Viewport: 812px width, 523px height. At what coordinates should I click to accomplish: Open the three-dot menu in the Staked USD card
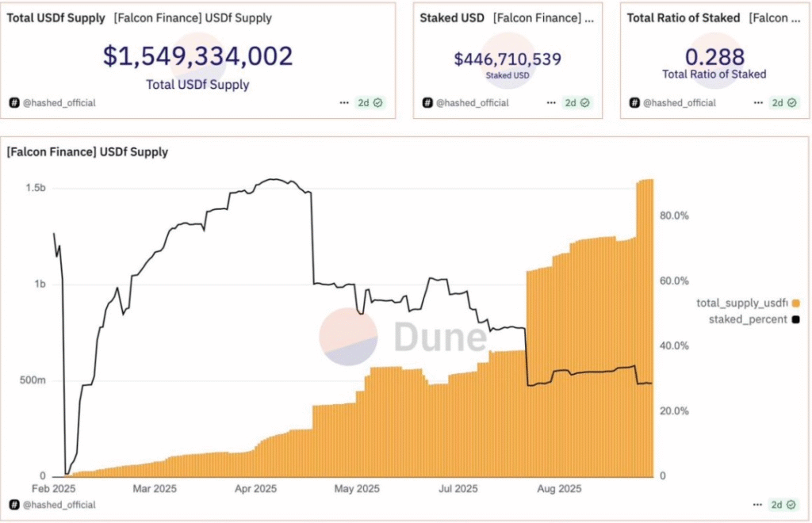point(550,103)
